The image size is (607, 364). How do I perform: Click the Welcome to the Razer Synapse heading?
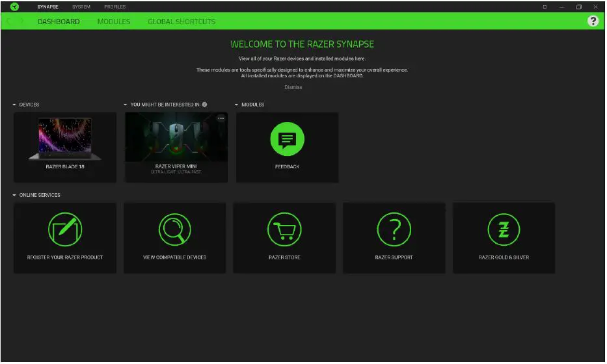click(302, 44)
